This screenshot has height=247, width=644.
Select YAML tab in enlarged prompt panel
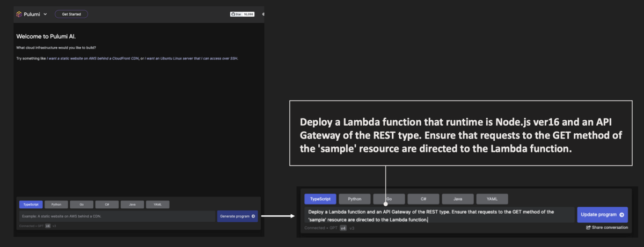coord(492,199)
